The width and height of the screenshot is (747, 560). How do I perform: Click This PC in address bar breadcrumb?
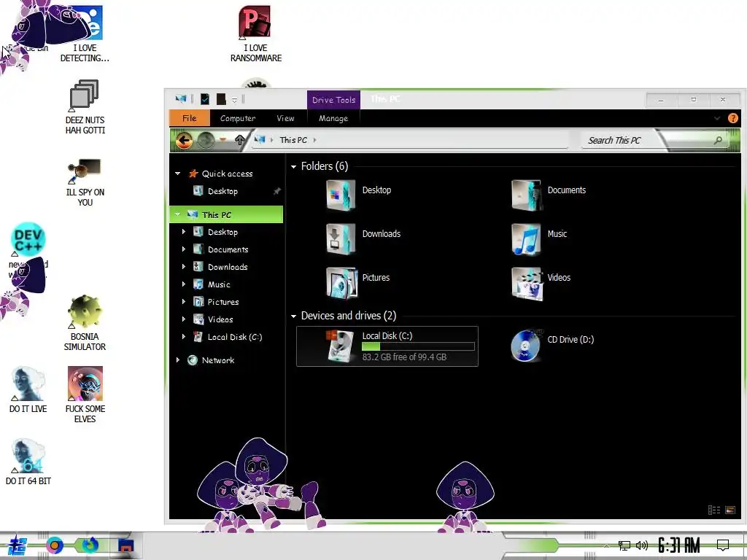(x=293, y=140)
